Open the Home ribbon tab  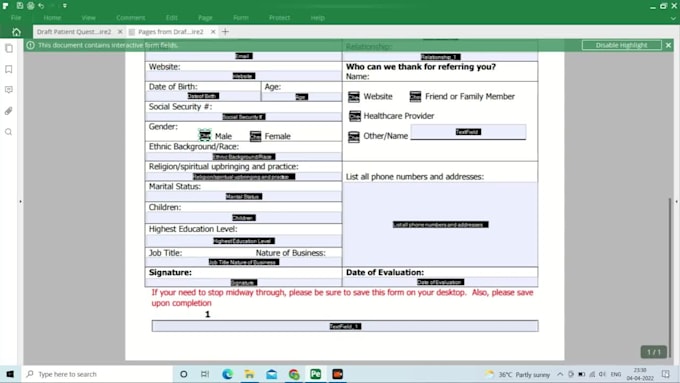pos(52,18)
